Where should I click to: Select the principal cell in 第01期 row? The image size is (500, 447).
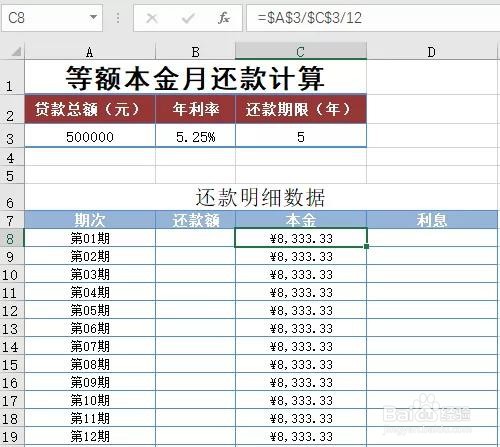tap(301, 238)
